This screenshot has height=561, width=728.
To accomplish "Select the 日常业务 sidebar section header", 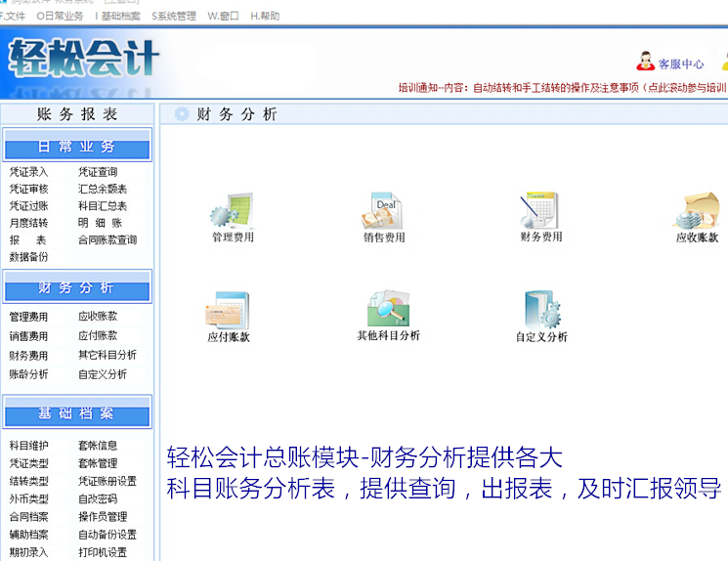I will coord(77,146).
